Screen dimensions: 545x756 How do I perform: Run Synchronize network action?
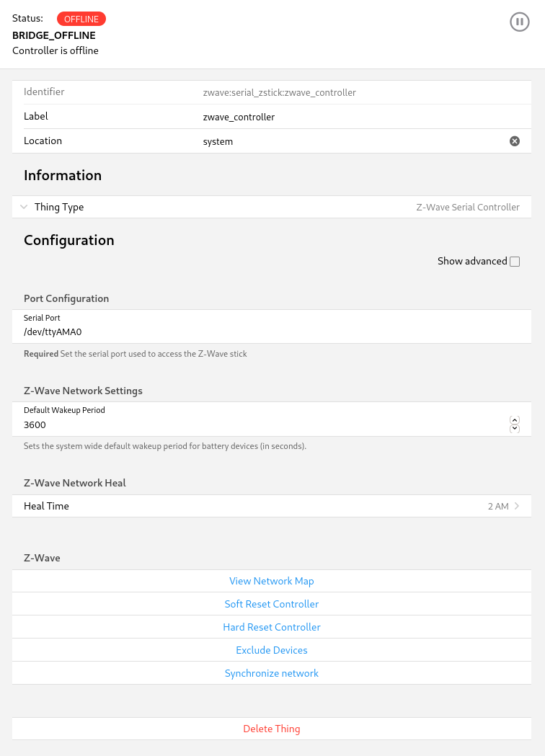(x=272, y=673)
